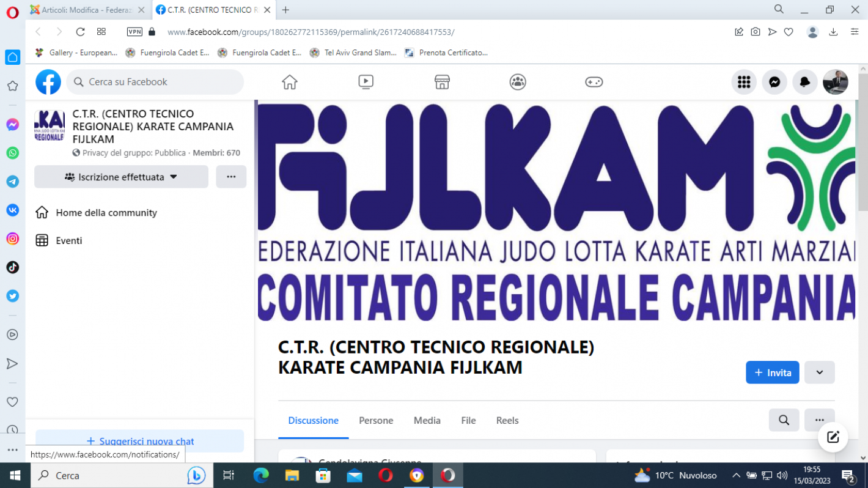Open the Windows notification center
Screen dimensions: 868x488
pyautogui.click(x=848, y=475)
